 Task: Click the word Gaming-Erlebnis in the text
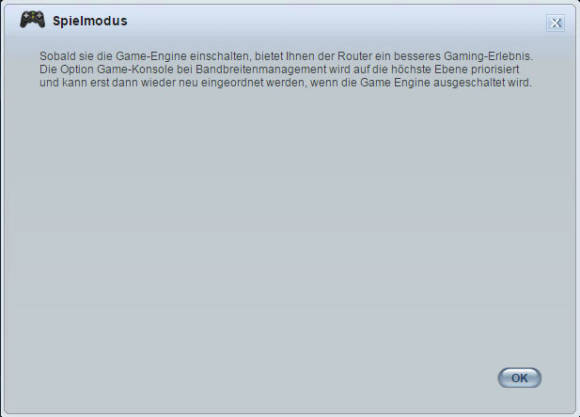pyautogui.click(x=488, y=56)
